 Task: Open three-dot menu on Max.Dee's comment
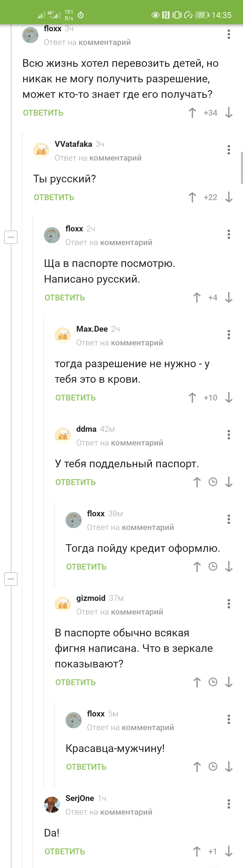tap(229, 335)
